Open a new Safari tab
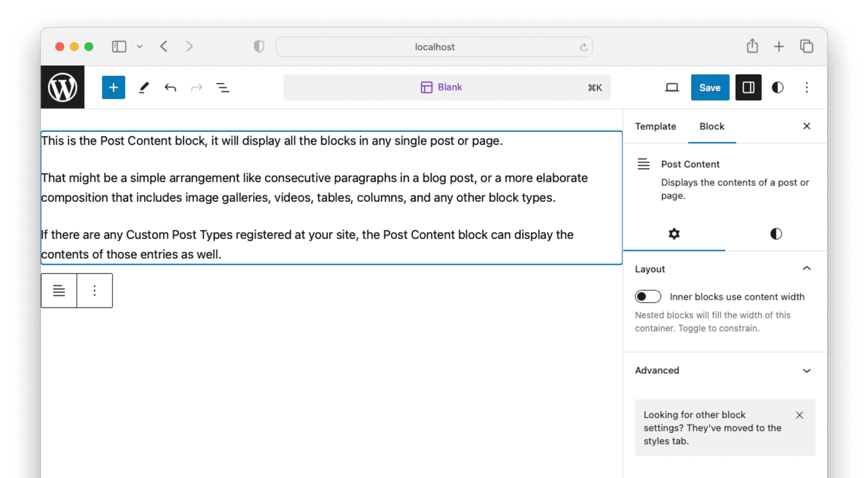This screenshot has height=478, width=868. click(x=779, y=47)
